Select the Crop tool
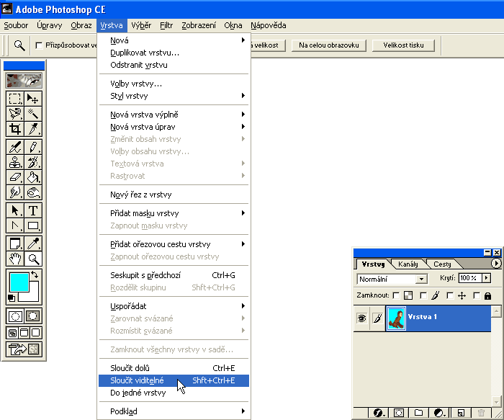504x420 pixels. 15,129
